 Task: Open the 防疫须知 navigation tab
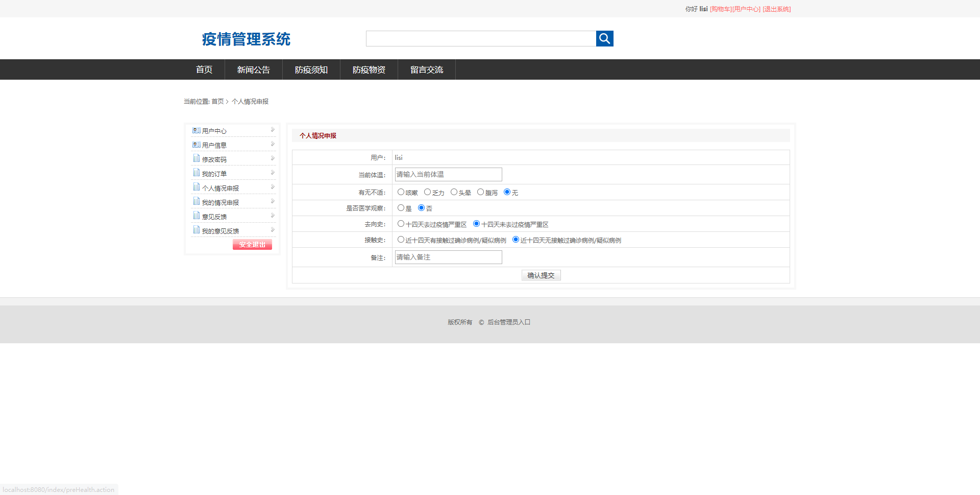311,69
